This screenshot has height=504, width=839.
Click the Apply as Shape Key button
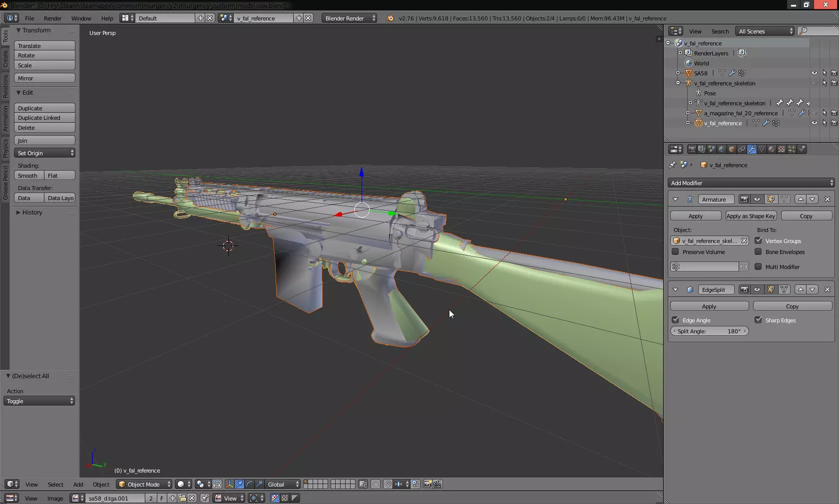pos(751,216)
